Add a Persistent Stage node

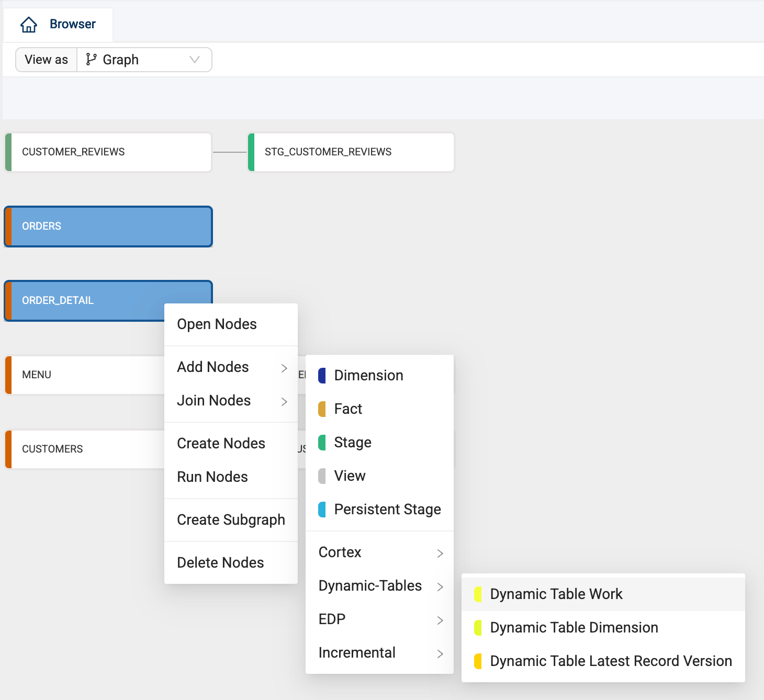tap(387, 510)
